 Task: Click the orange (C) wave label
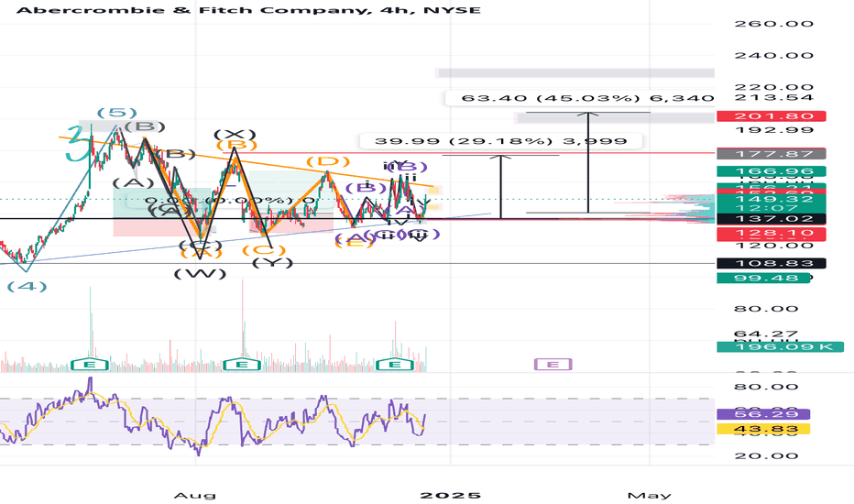coord(264,250)
